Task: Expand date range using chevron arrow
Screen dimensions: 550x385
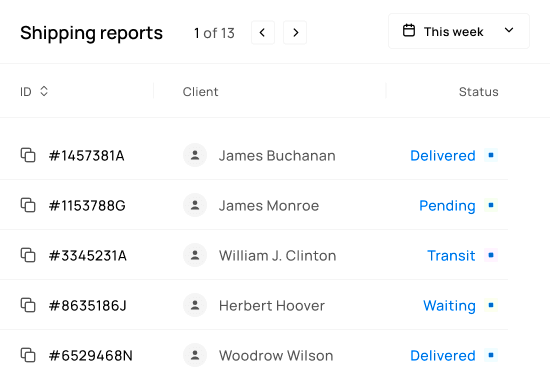Action: click(x=509, y=31)
